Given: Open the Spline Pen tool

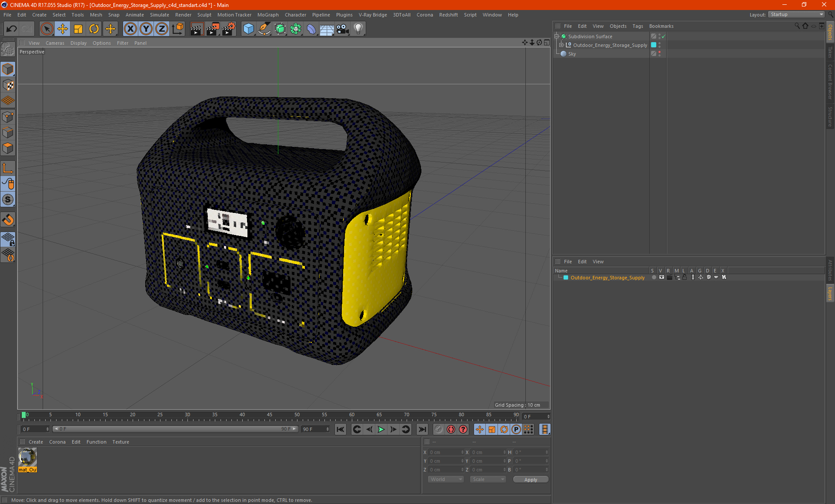Looking at the screenshot, I should (264, 29).
